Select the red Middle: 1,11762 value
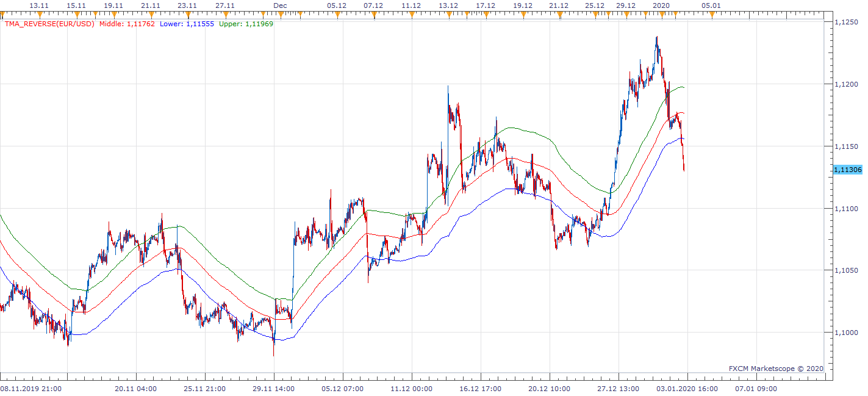 click(x=127, y=24)
